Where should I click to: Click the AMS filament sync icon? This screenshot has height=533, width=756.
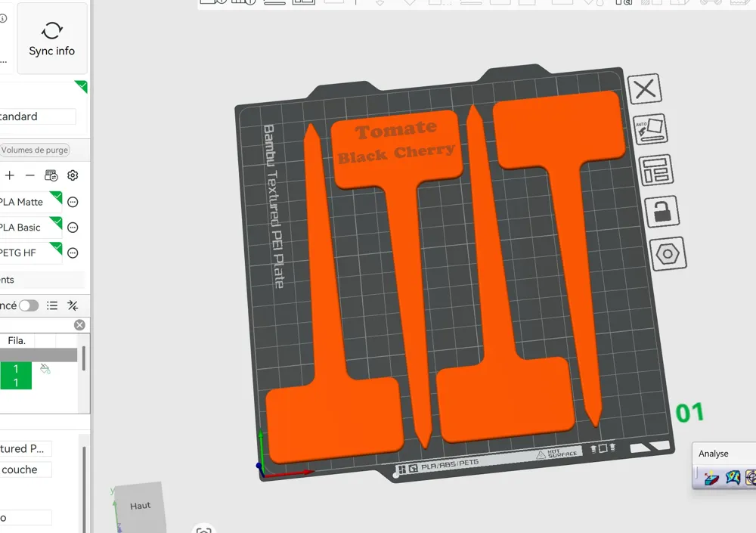tap(51, 175)
